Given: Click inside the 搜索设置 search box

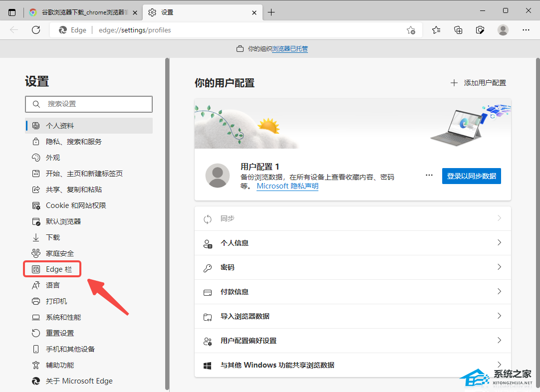Looking at the screenshot, I should 89,104.
